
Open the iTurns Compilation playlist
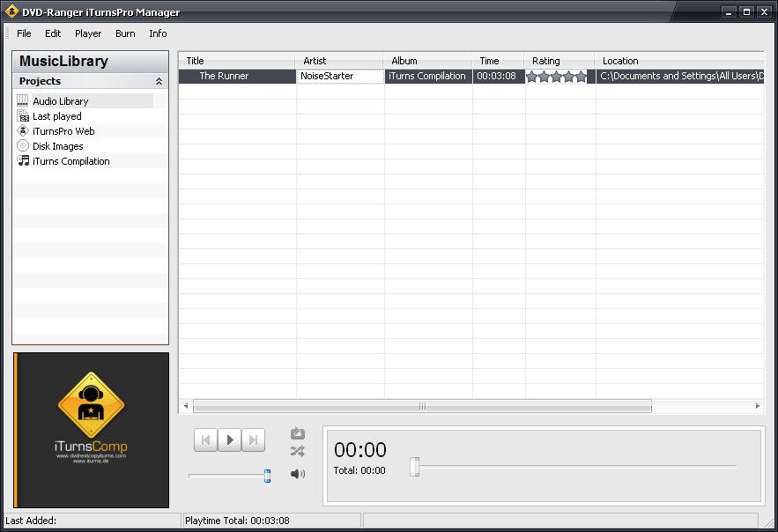(70, 161)
